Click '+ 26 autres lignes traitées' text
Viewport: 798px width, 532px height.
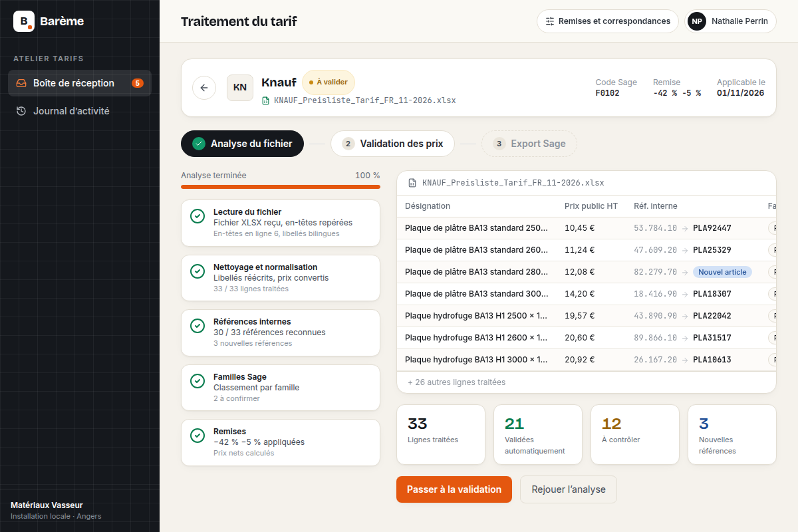tap(456, 382)
